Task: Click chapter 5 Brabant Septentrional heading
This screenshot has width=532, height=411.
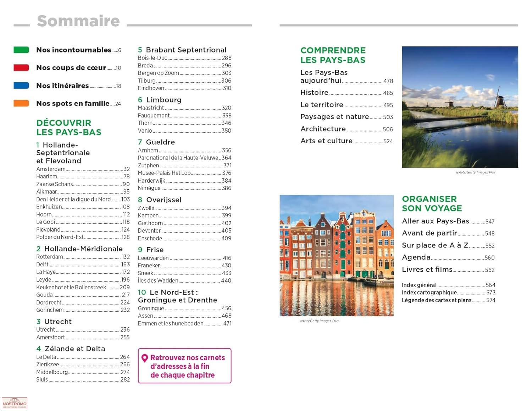Action: (182, 50)
